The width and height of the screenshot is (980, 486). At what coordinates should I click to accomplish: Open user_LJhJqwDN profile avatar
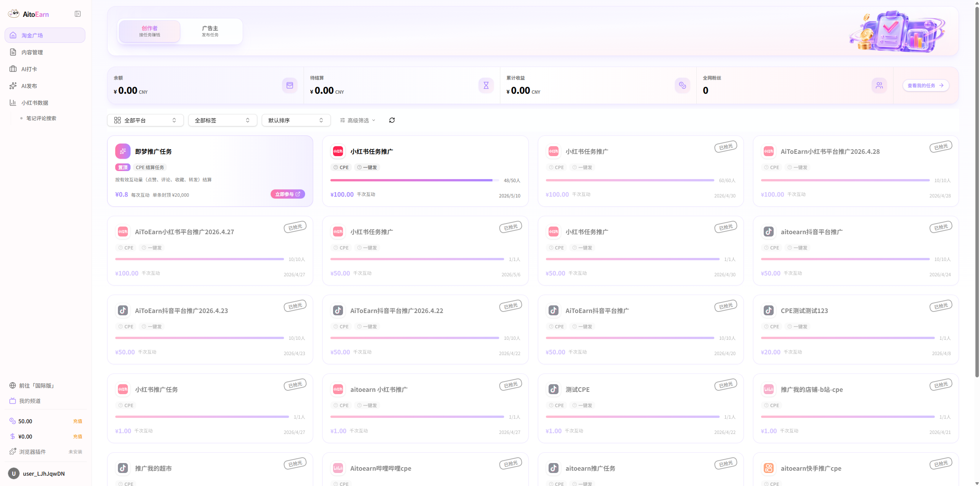[14, 473]
